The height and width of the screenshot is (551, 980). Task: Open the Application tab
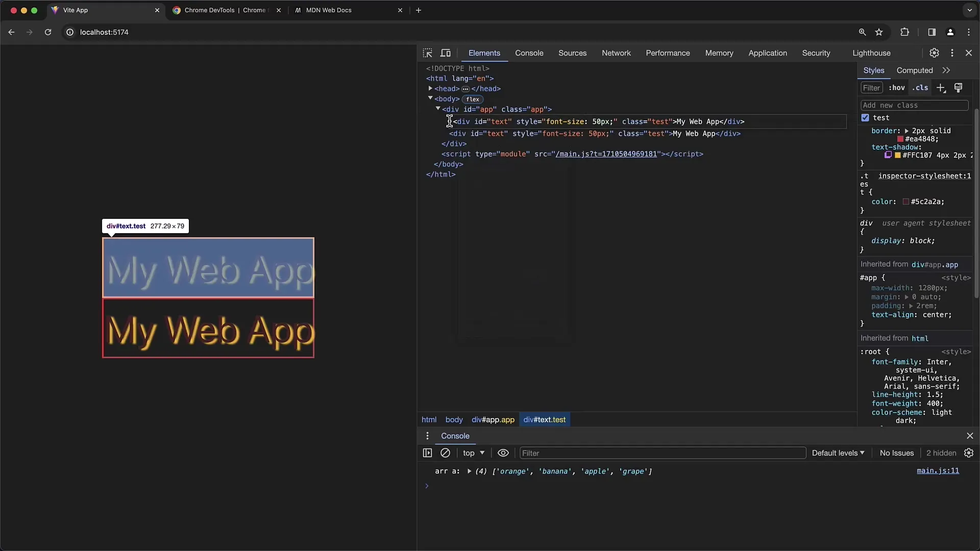(768, 53)
